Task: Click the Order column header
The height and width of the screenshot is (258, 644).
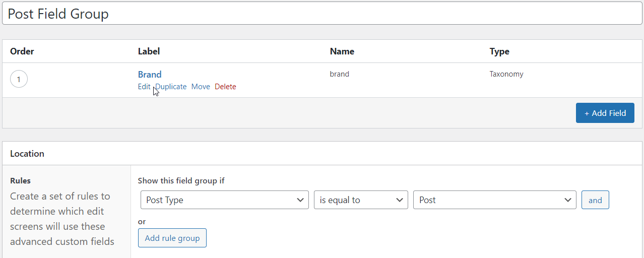Action: [22, 51]
